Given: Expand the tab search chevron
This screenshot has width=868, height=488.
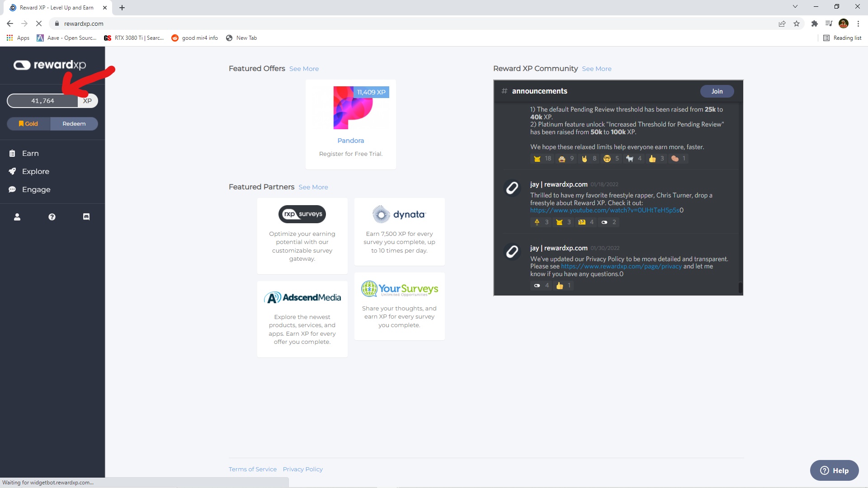Looking at the screenshot, I should [795, 7].
